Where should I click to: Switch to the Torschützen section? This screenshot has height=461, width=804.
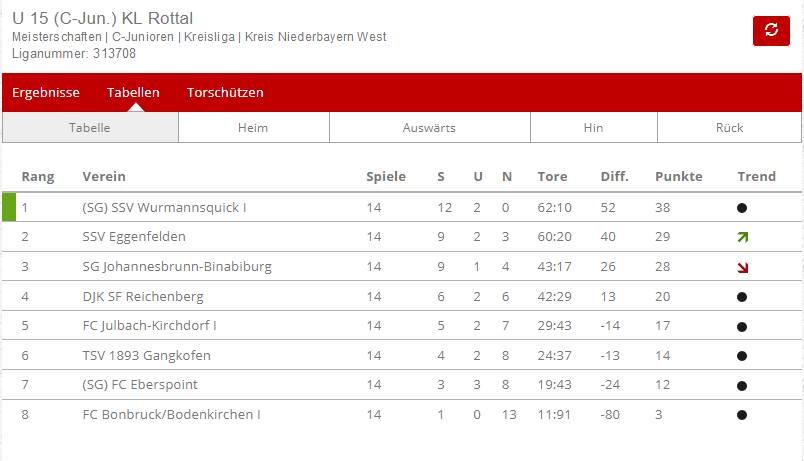click(x=225, y=93)
